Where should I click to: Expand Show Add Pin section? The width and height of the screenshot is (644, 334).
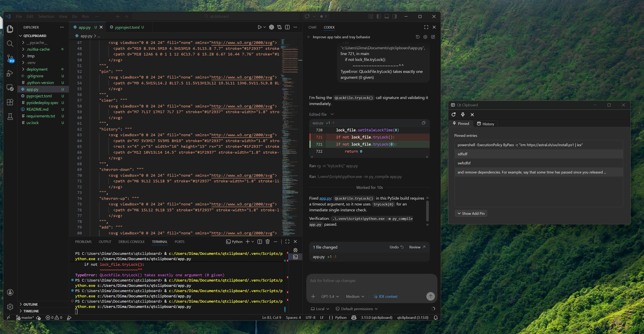pos(471,213)
